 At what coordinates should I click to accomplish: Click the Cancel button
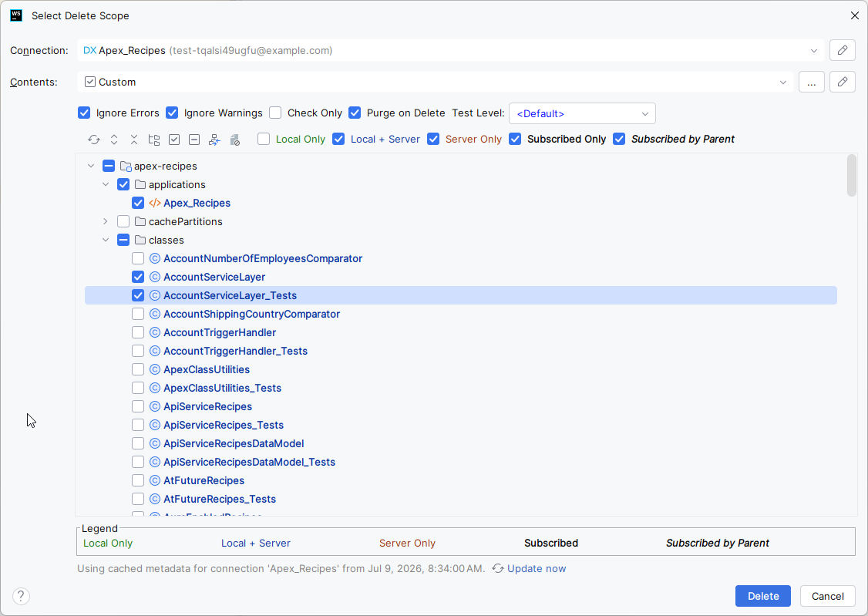point(828,596)
